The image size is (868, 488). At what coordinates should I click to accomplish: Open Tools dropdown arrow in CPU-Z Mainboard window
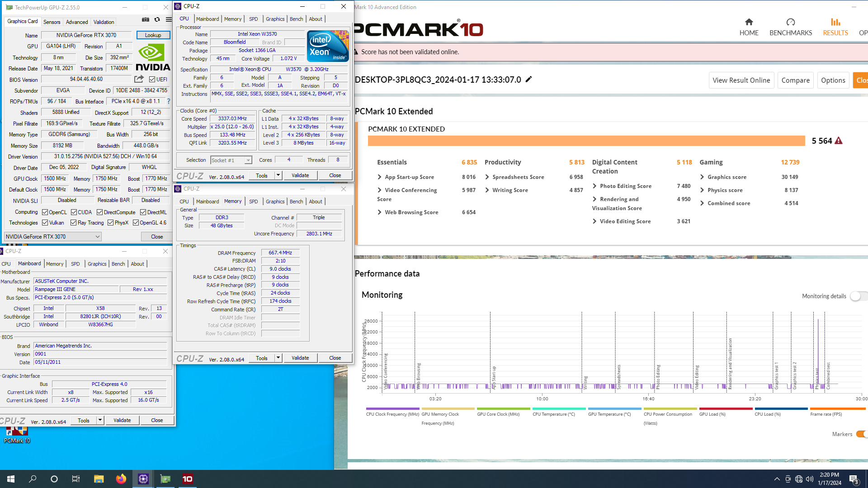coord(100,420)
